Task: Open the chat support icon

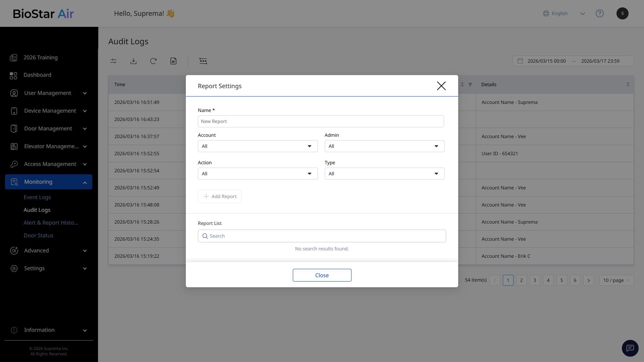Action: click(630, 348)
